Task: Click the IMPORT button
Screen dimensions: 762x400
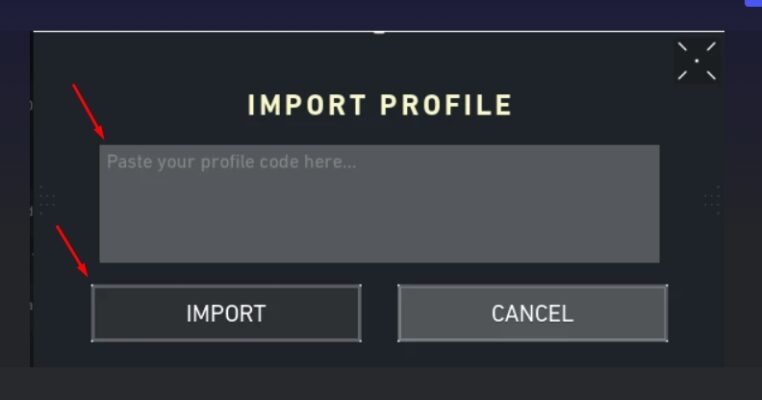Action: pos(226,313)
